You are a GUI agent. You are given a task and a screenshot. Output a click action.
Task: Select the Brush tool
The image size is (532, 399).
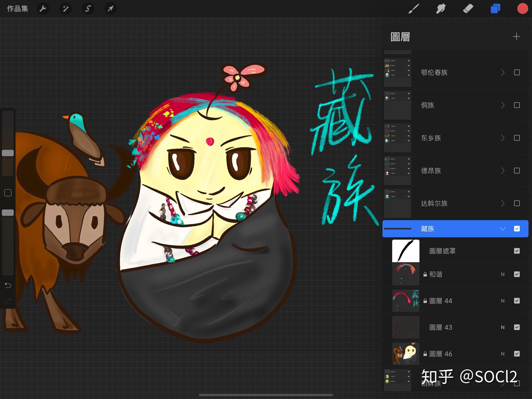coord(414,9)
